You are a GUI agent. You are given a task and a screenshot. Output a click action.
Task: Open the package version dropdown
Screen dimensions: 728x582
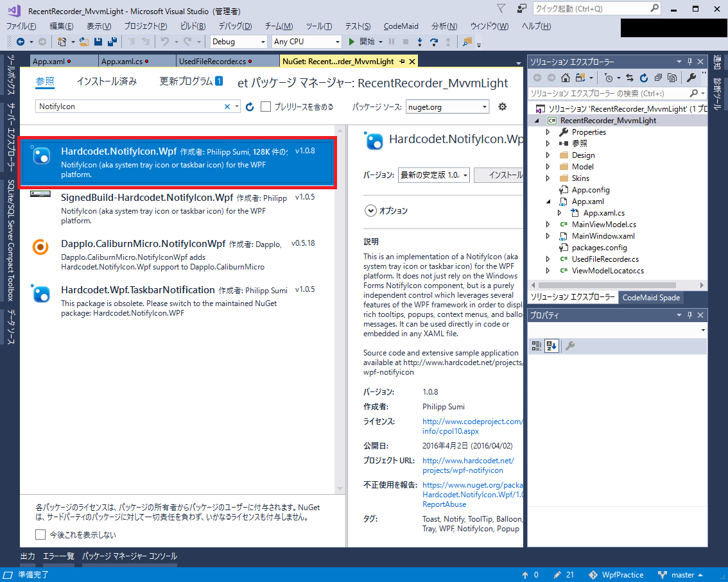pyautogui.click(x=465, y=175)
